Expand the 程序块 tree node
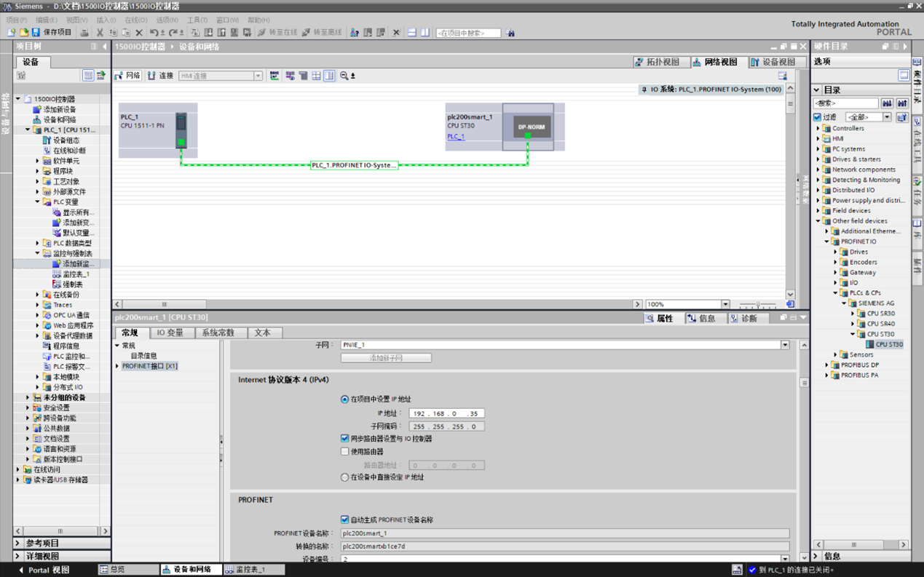The height and width of the screenshot is (577, 924). pos(38,171)
